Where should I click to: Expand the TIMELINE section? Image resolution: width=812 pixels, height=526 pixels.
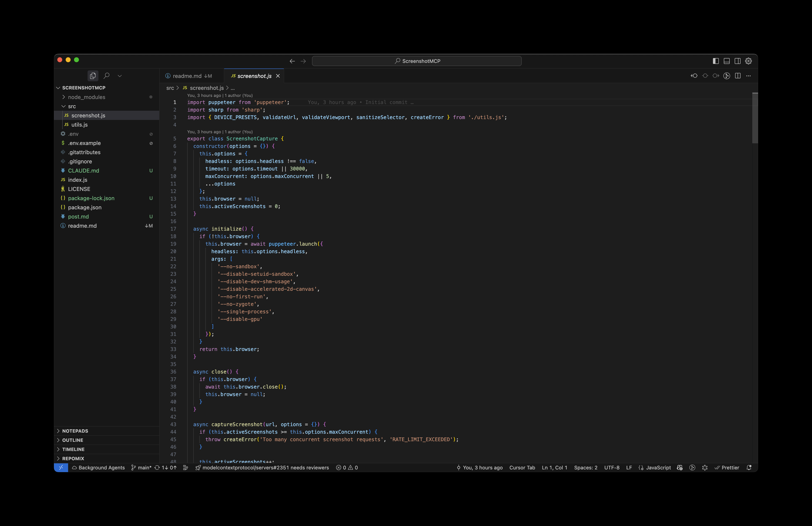coord(107,449)
